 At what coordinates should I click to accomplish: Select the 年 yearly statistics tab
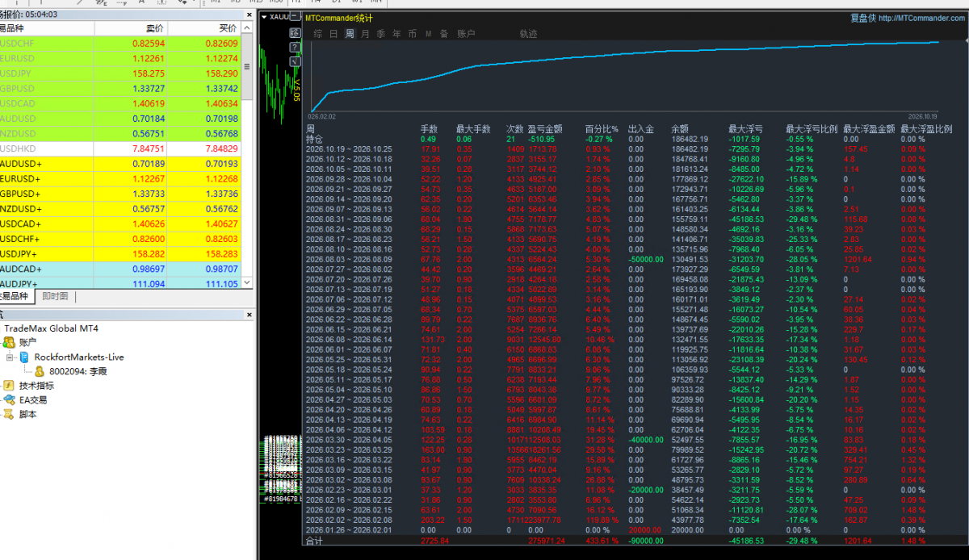(x=396, y=34)
